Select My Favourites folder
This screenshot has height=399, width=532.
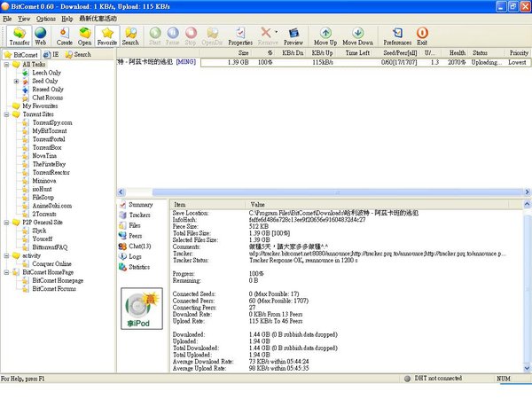(x=40, y=106)
